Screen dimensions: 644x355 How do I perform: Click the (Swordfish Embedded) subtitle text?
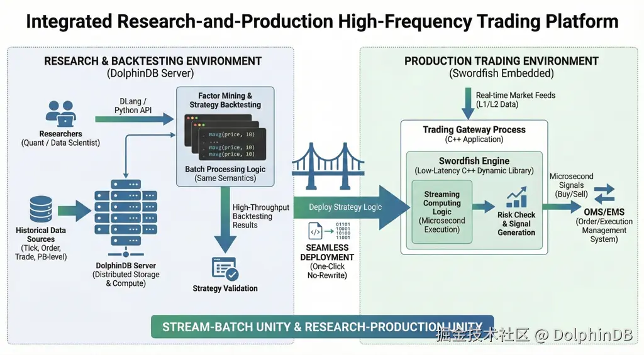pos(501,74)
